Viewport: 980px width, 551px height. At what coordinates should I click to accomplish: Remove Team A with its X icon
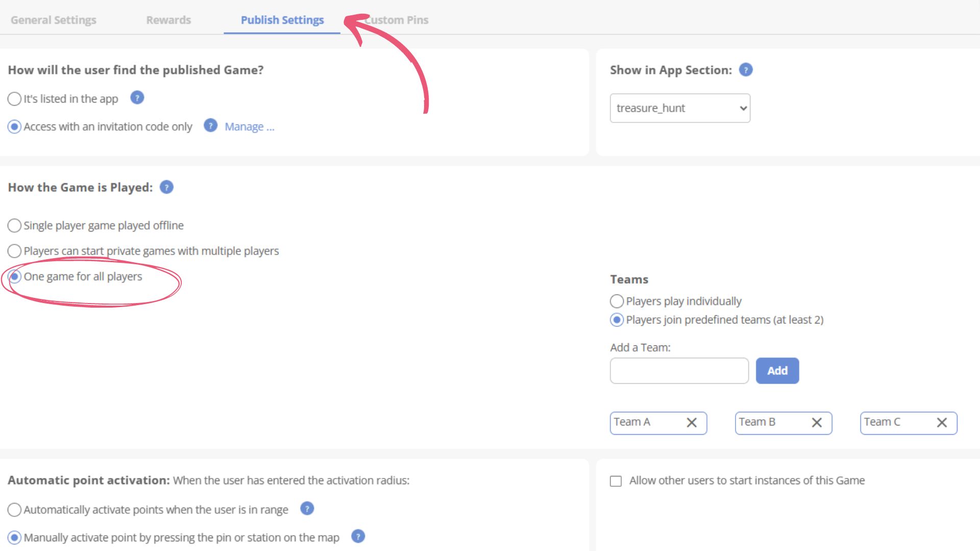(x=692, y=422)
